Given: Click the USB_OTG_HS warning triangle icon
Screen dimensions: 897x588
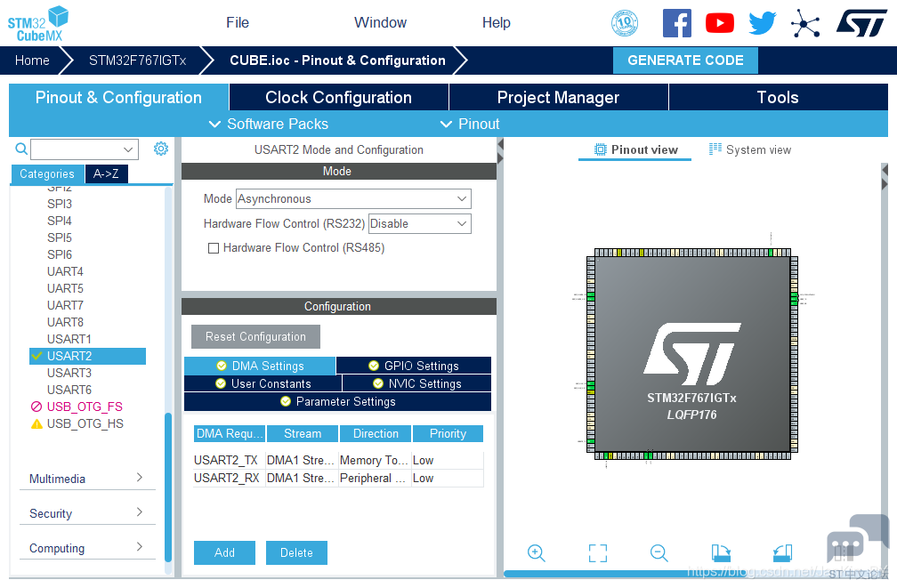Looking at the screenshot, I should pyautogui.click(x=36, y=423).
